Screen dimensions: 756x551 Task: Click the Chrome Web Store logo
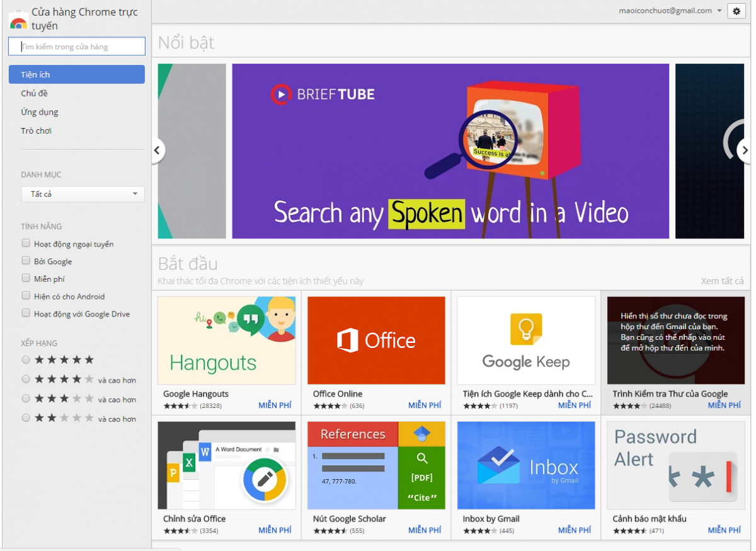[x=18, y=21]
